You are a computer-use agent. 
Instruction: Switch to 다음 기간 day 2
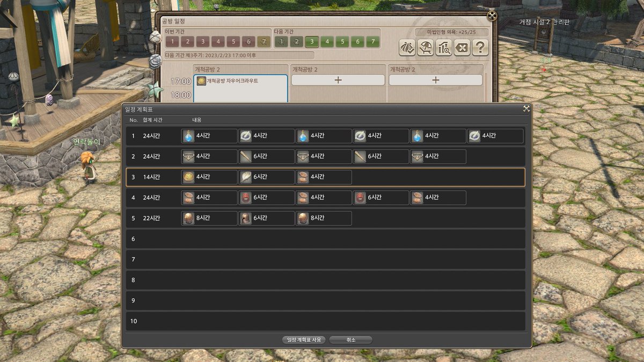pos(297,42)
